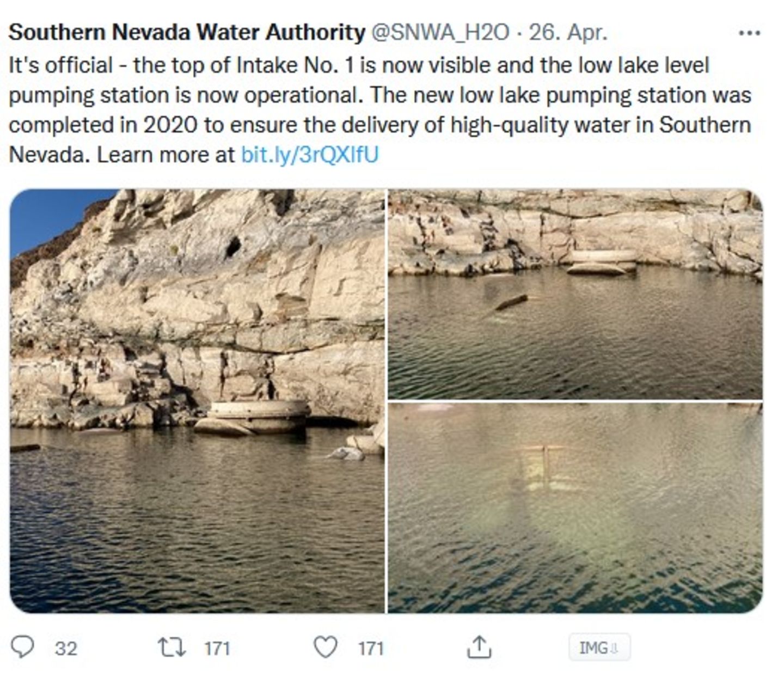
Task: Click the reply count 32
Action: click(66, 649)
